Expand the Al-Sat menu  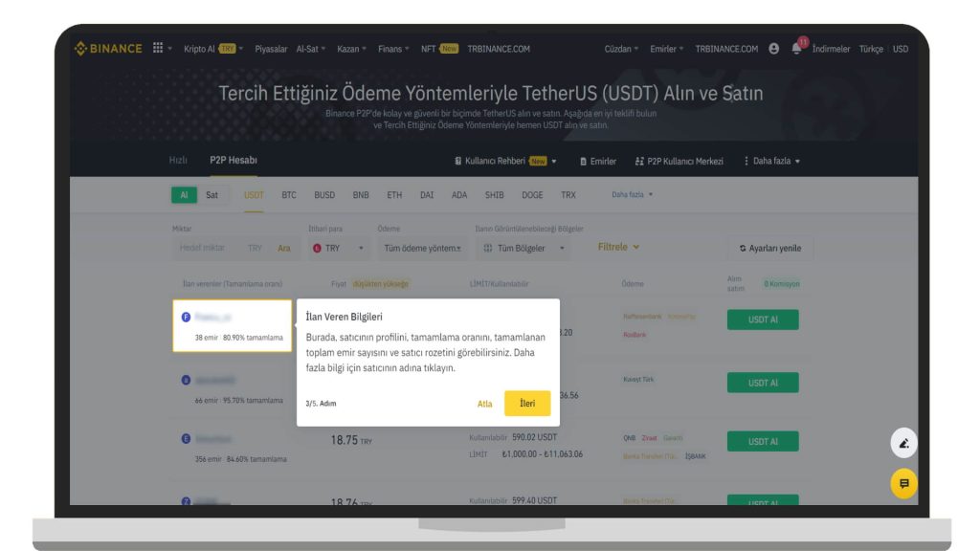coord(311,49)
